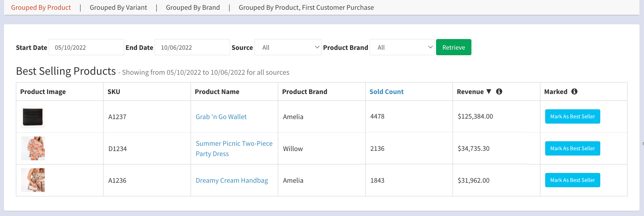This screenshot has height=216, width=644.
Task: Click the Revenue sort descending arrow
Action: 489,91
